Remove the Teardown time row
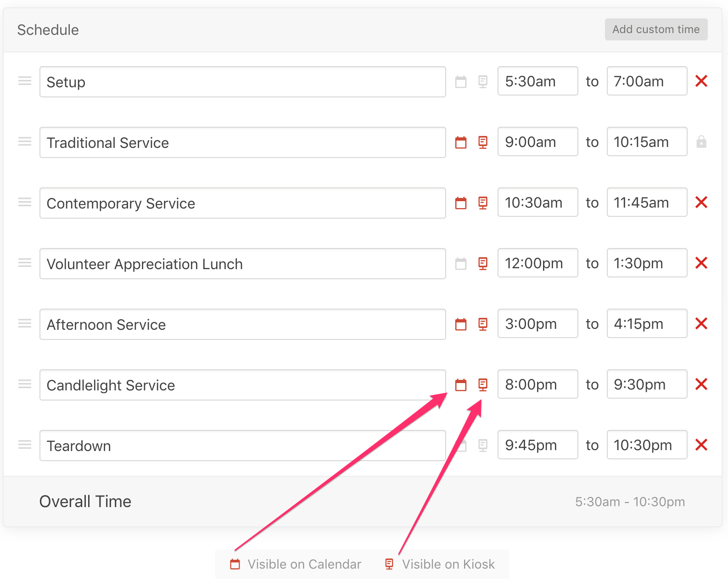 tap(701, 445)
